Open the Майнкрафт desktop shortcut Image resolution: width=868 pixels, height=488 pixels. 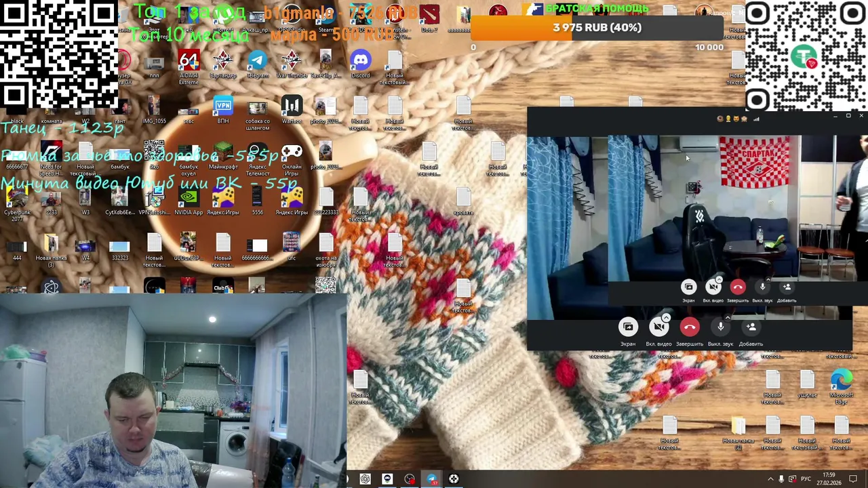point(222,156)
